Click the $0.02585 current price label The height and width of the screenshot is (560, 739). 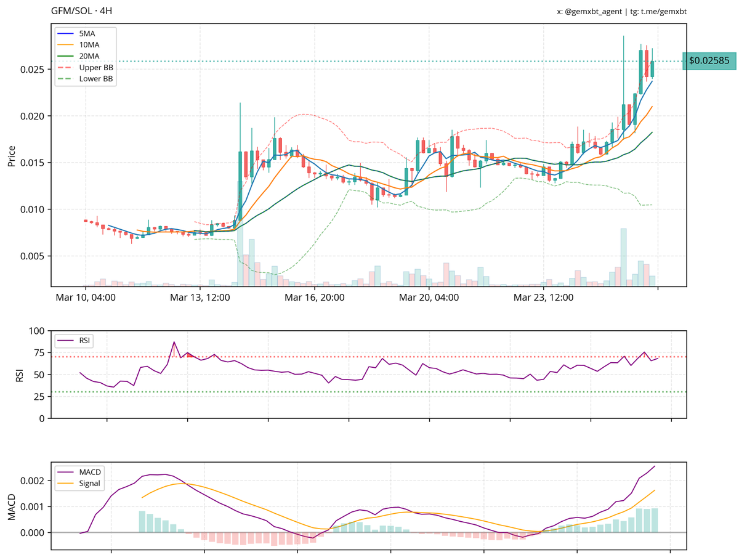coord(709,61)
